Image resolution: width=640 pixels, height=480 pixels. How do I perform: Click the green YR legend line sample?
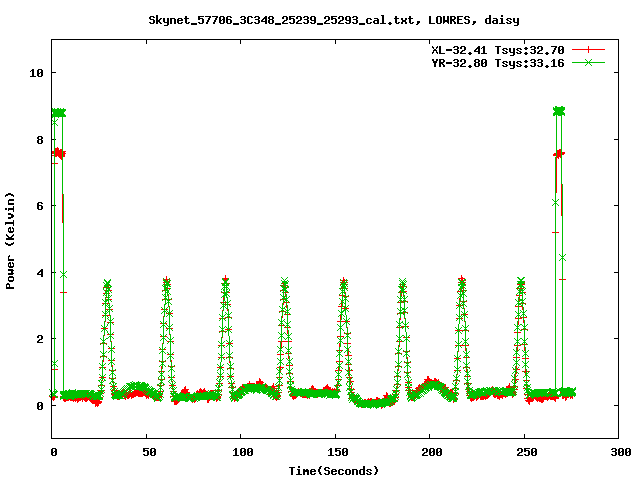pyautogui.click(x=590, y=62)
